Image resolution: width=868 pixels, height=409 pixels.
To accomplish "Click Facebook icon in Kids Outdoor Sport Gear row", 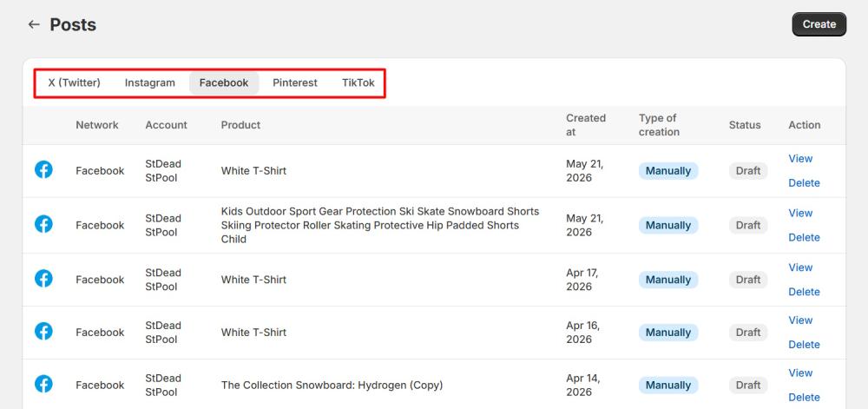I will click(43, 224).
